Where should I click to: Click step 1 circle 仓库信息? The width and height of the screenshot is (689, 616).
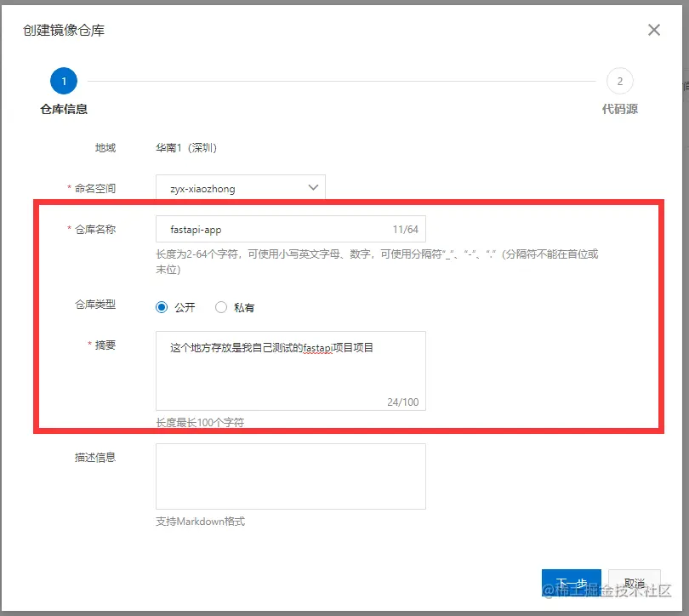click(64, 81)
